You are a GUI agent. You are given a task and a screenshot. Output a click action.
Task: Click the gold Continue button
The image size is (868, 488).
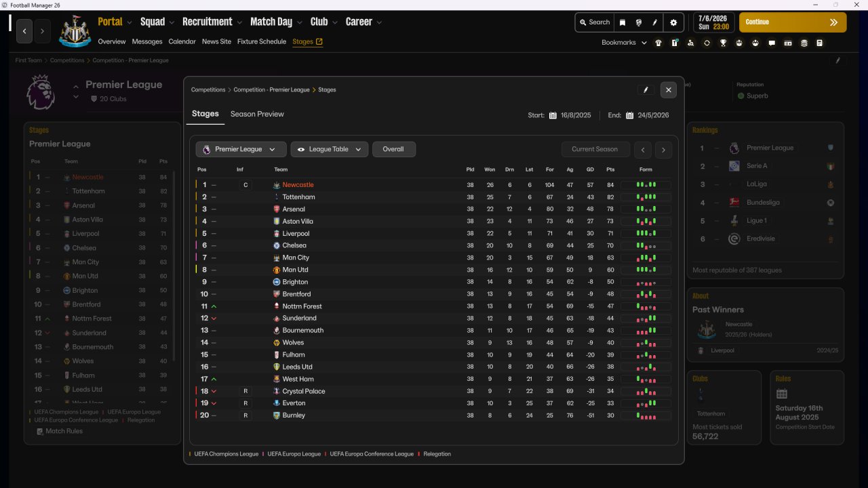(x=793, y=22)
